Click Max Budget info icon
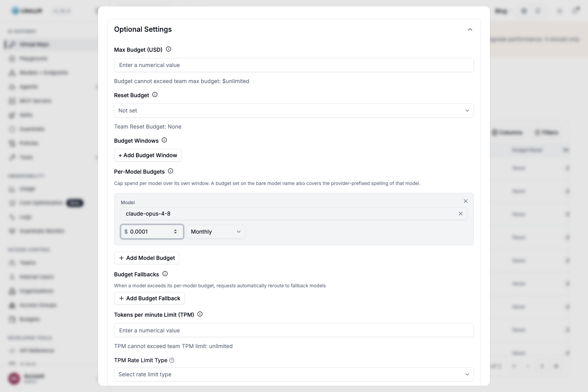 pyautogui.click(x=169, y=49)
